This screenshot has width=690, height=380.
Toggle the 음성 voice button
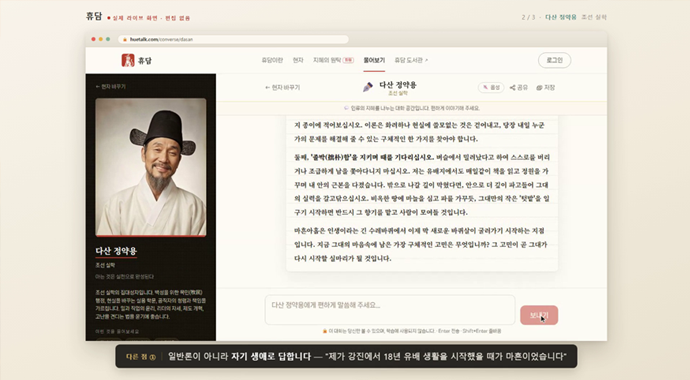491,88
